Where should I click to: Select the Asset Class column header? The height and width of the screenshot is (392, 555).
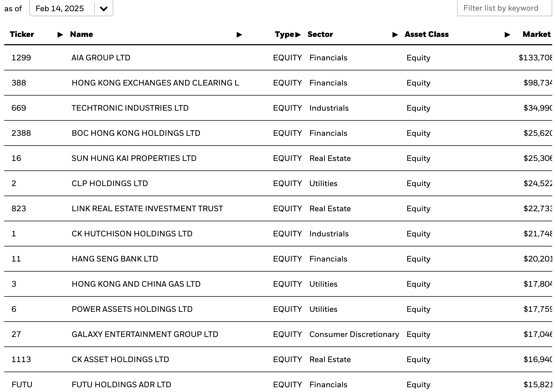(x=426, y=34)
